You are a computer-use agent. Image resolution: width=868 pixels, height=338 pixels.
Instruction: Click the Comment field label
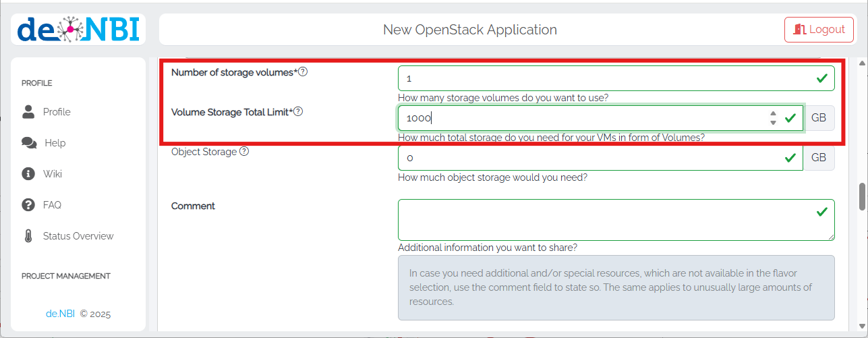(x=194, y=206)
